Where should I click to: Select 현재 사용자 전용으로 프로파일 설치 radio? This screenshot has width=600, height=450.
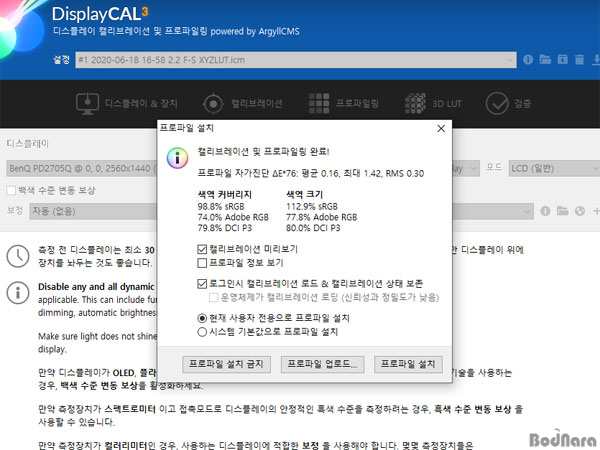coord(202,318)
